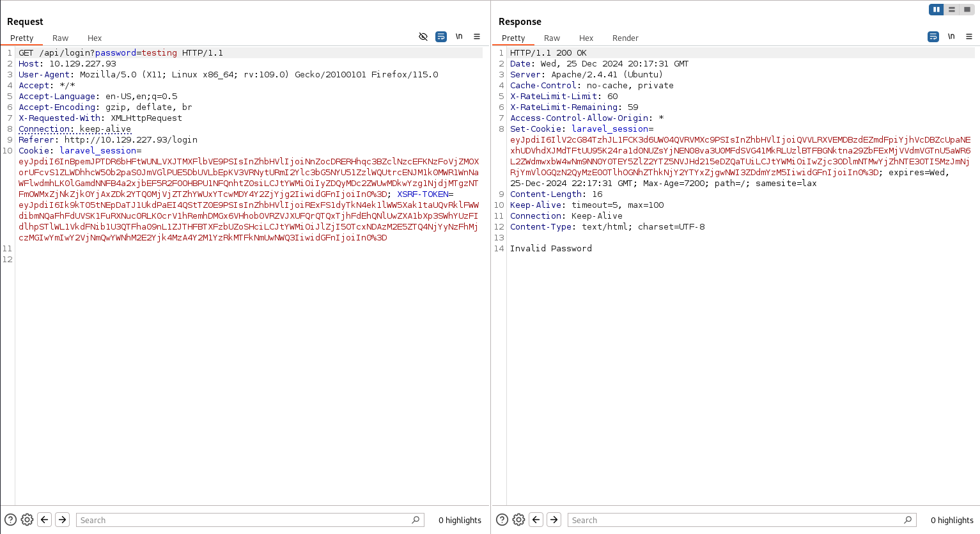The image size is (980, 534).
Task: Click the 'Invalid Password' response body
Action: (551, 249)
